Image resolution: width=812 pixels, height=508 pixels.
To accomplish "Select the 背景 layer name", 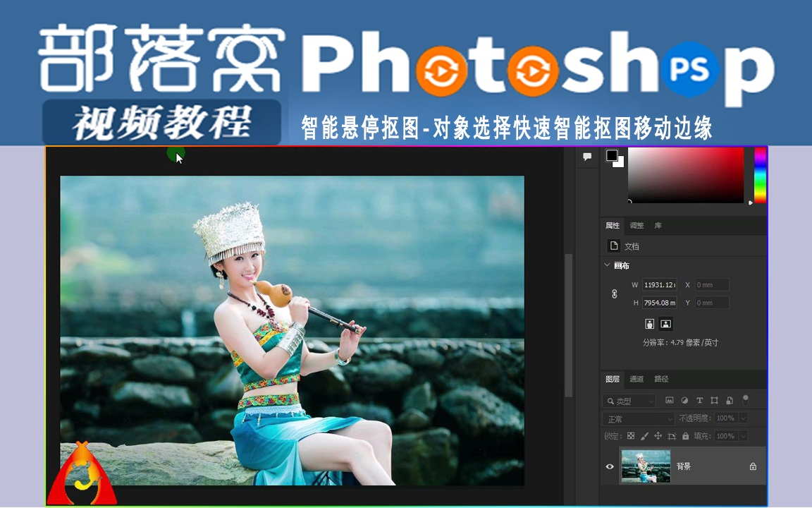I will 684,466.
